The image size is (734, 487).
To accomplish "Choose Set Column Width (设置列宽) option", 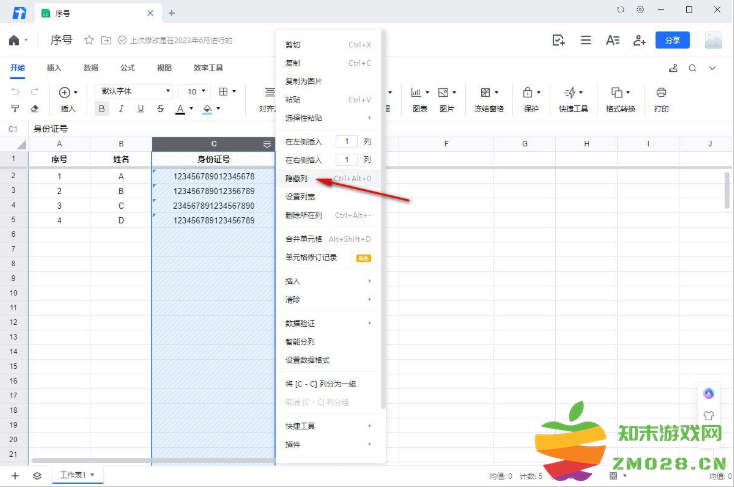I will pos(300,196).
